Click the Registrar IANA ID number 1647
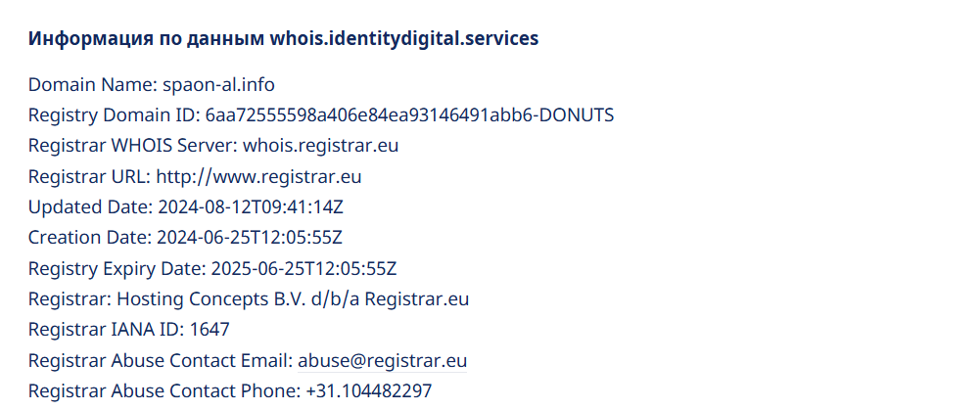This screenshot has width=980, height=410. [x=210, y=330]
